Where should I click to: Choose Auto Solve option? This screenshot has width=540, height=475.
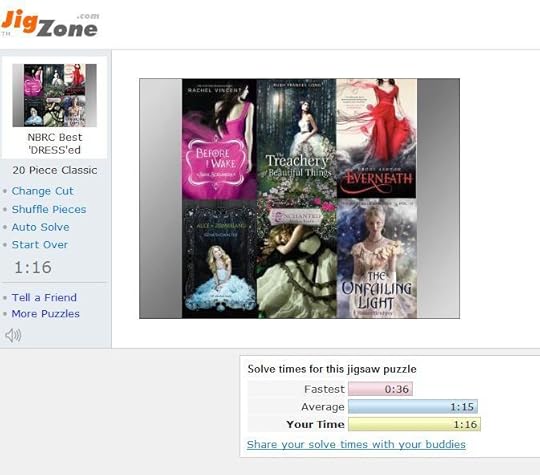coord(40,227)
